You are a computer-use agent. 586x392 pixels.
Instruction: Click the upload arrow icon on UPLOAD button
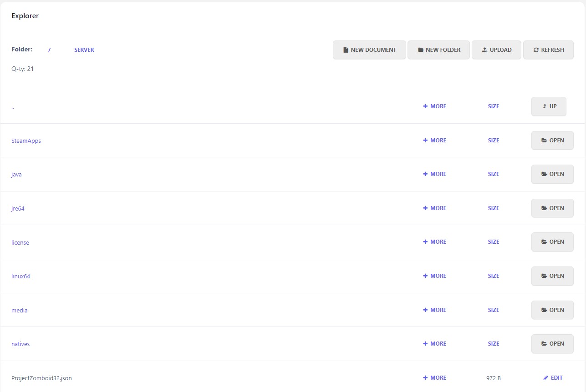485,50
